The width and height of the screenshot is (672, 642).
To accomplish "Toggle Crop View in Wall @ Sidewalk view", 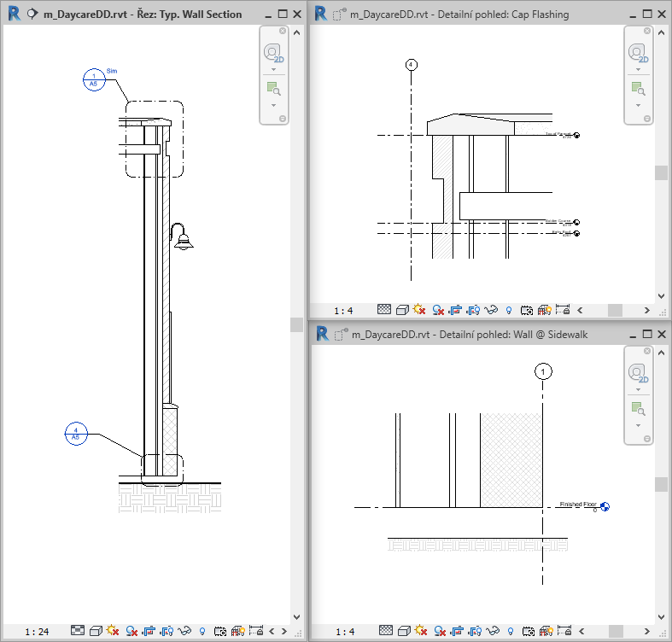I will tap(457, 631).
